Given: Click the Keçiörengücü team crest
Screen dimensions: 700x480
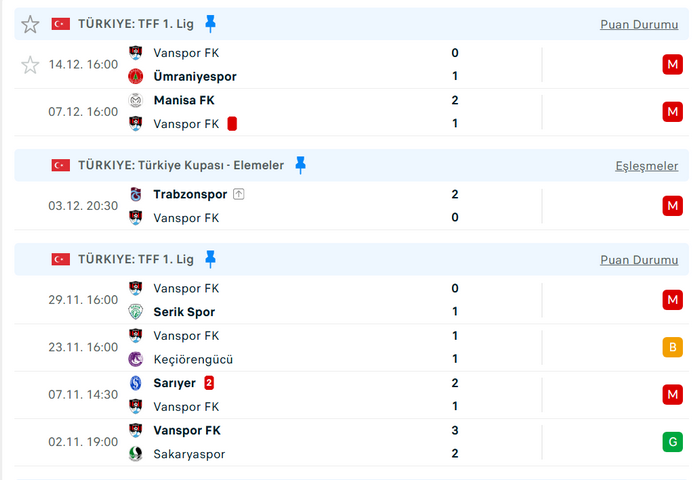Looking at the screenshot, I should [x=136, y=359].
